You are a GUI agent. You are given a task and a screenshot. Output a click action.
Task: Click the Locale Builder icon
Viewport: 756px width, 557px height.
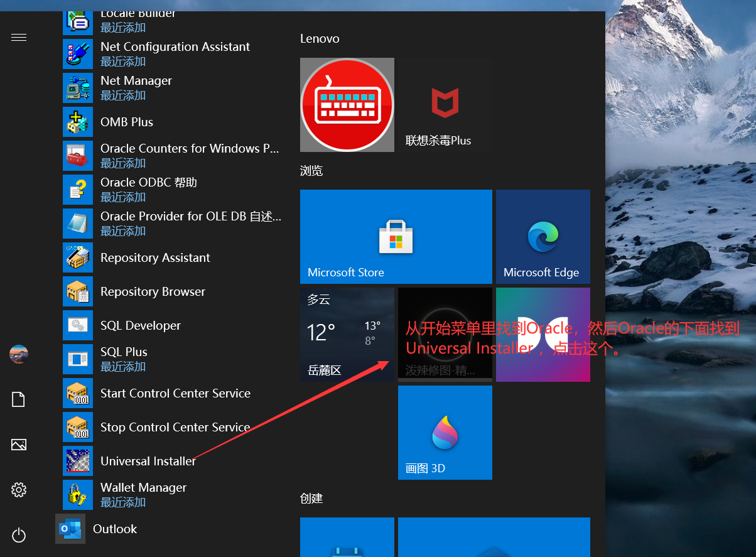tap(78, 23)
